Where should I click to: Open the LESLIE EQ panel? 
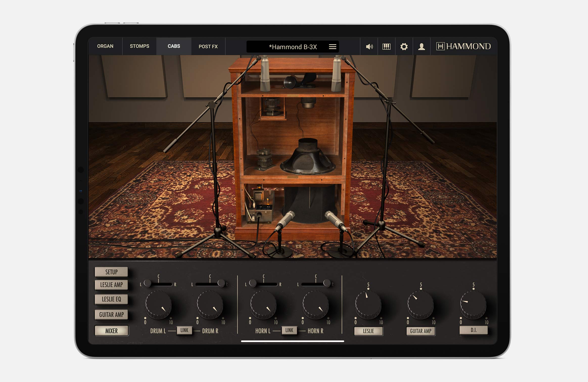click(x=111, y=299)
